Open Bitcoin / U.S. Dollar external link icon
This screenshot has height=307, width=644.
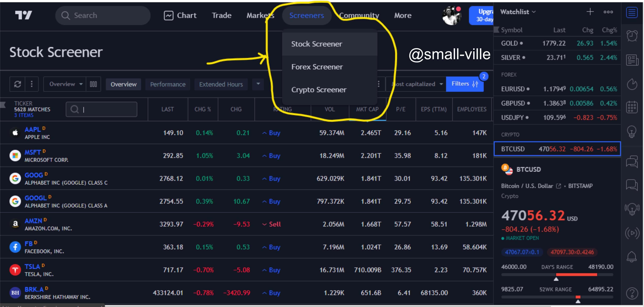click(558, 186)
